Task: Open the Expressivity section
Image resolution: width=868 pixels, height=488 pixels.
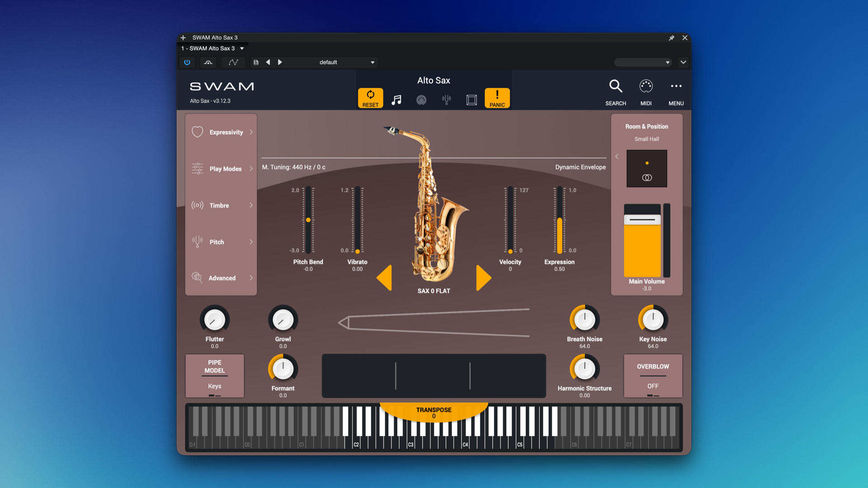Action: (221, 132)
